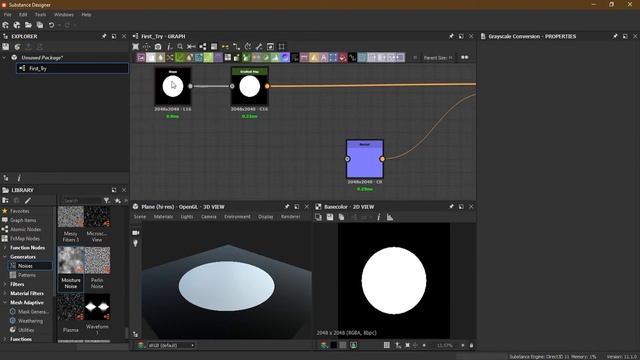Click the save image icon in 2D view
This screenshot has width=640, height=360.
tap(330, 217)
